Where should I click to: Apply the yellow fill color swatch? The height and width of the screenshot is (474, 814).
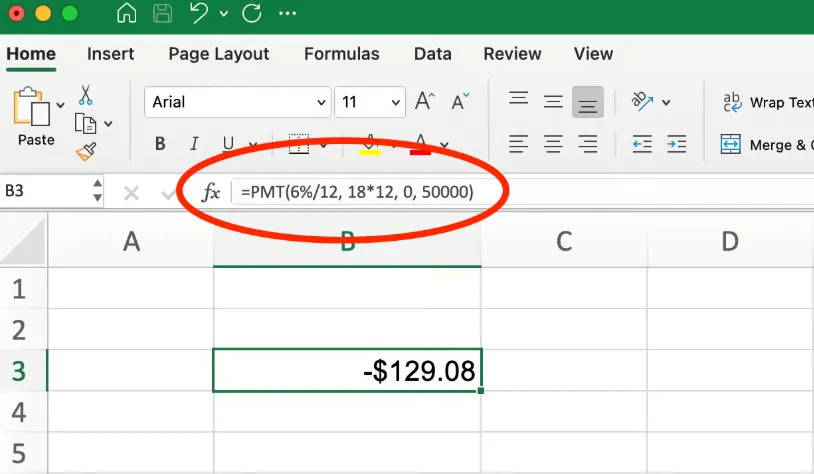click(370, 144)
